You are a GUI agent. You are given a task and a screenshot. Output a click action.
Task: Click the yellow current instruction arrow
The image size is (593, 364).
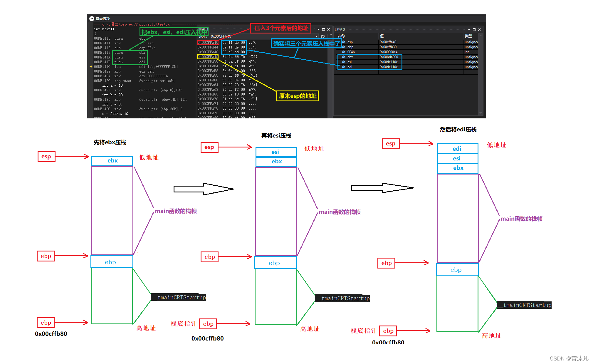(91, 67)
